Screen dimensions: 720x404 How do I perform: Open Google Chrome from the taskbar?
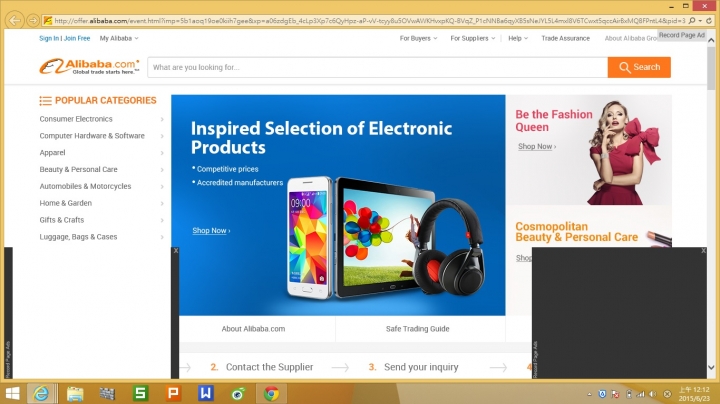pyautogui.click(x=271, y=394)
